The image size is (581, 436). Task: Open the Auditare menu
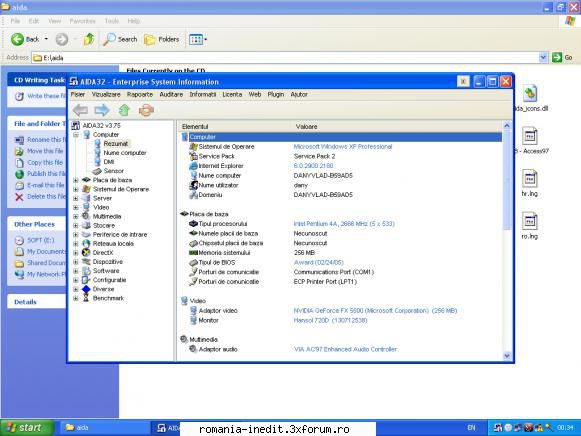(x=171, y=94)
